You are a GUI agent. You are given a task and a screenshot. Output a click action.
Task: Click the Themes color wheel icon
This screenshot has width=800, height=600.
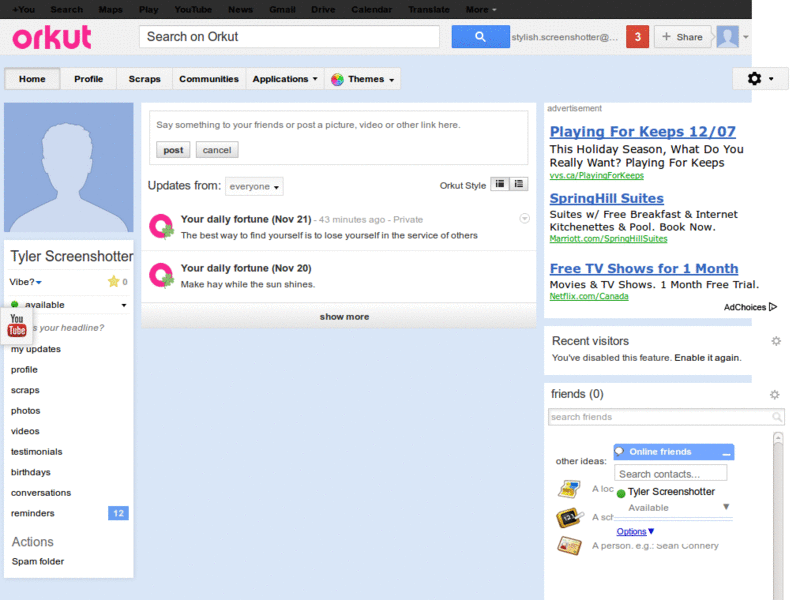(337, 79)
